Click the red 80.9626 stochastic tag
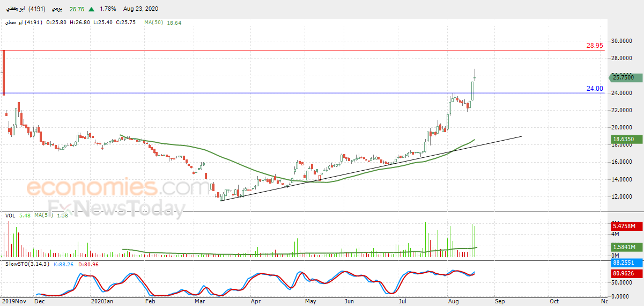 pyautogui.click(x=626, y=273)
